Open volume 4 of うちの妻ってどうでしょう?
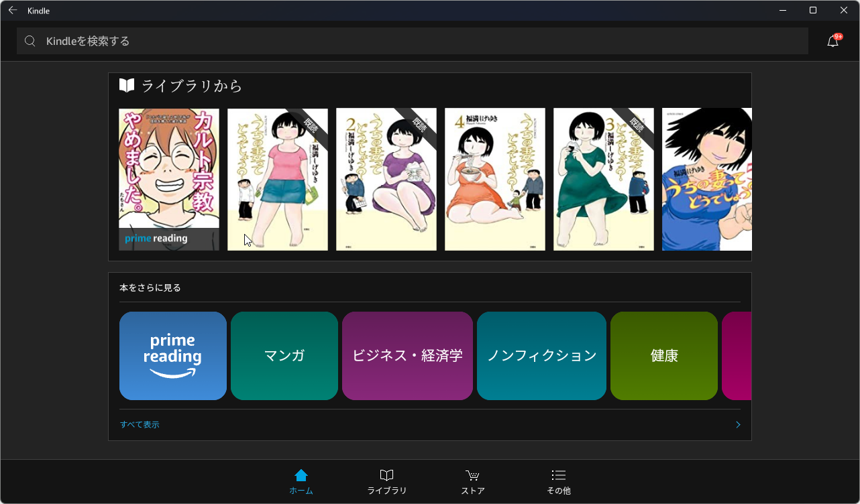This screenshot has height=504, width=860. point(494,179)
